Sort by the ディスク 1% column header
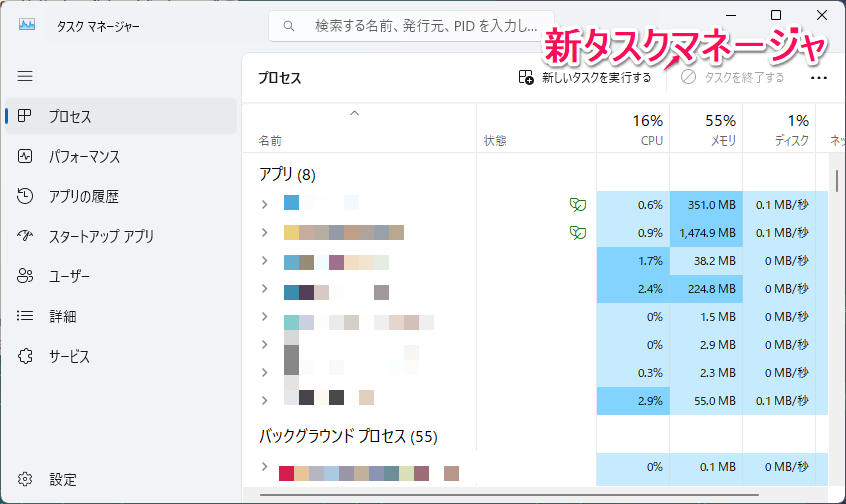The image size is (846, 504). click(779, 128)
